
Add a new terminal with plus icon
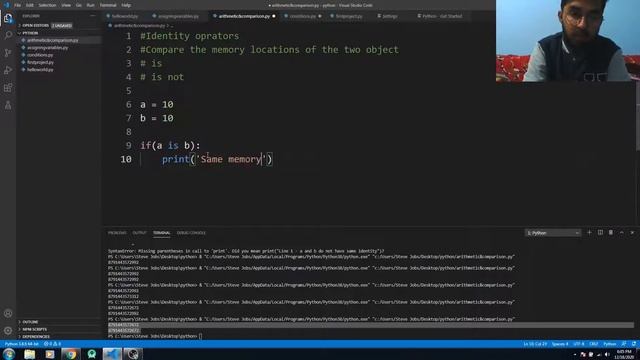(589, 233)
